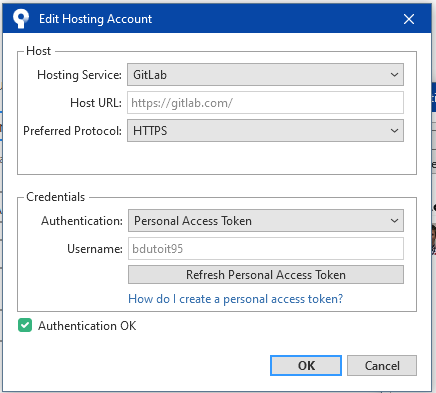Viewport: 436px width, 393px height.
Task: Click the Host URL label
Action: (96, 103)
